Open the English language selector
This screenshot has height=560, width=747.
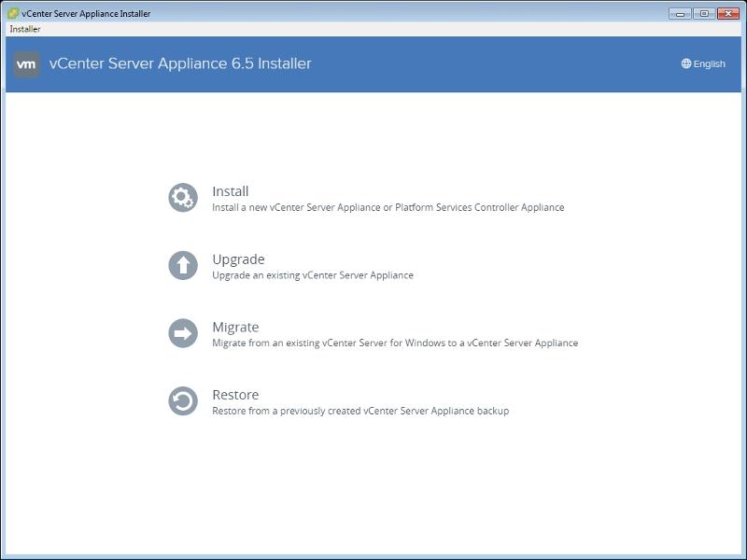click(703, 63)
